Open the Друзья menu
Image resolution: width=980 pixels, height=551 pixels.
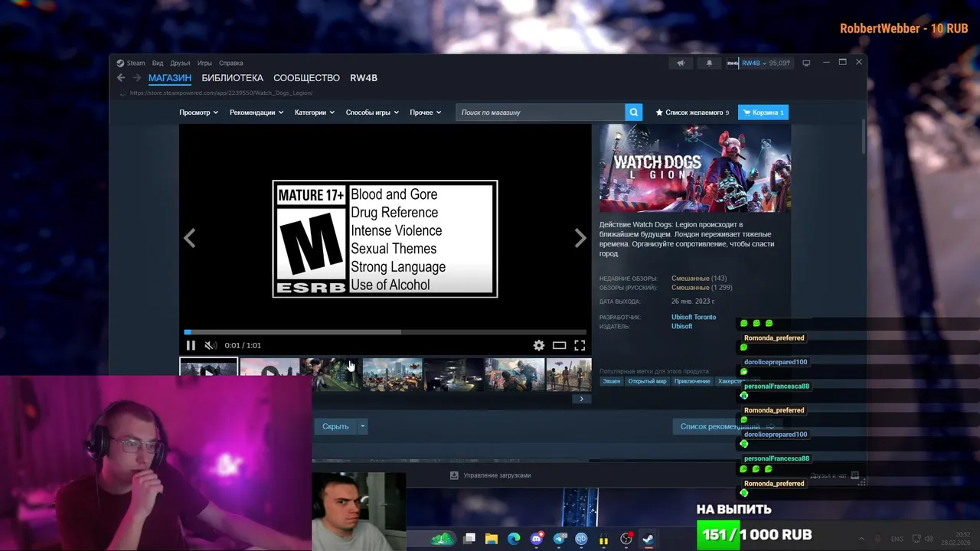click(180, 63)
